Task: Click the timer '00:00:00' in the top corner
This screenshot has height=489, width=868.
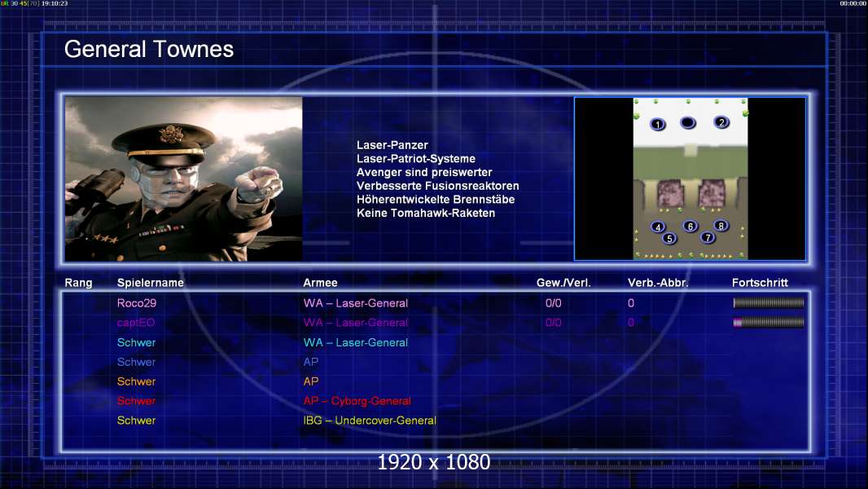Action: [x=853, y=3]
